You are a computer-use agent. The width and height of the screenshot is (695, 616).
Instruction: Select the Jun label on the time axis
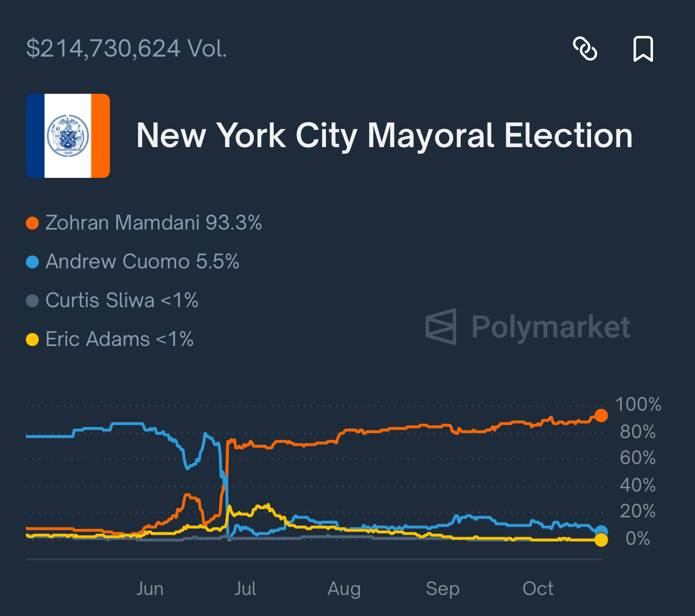(x=150, y=589)
